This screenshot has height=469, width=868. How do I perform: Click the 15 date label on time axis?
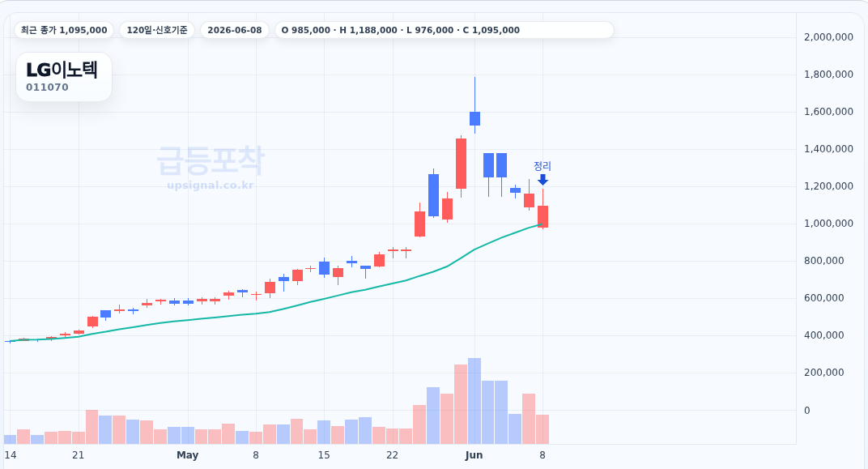(x=324, y=455)
